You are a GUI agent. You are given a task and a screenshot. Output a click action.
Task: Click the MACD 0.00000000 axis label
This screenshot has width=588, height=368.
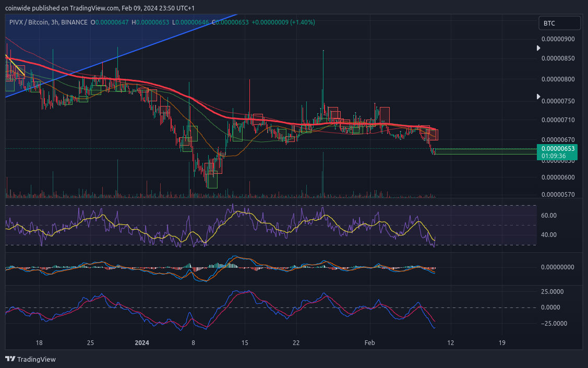point(558,267)
